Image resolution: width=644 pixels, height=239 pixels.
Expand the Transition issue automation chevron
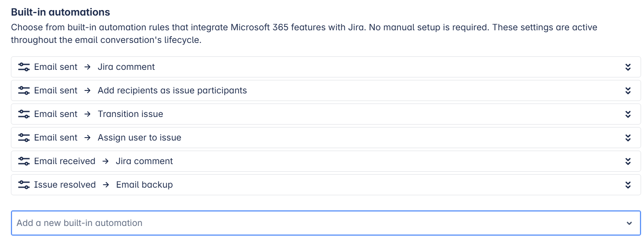[628, 114]
